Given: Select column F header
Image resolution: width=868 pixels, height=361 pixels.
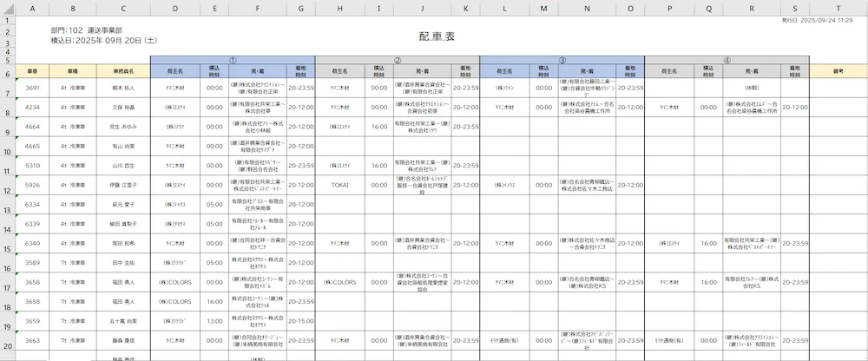Looking at the screenshot, I should [x=257, y=10].
